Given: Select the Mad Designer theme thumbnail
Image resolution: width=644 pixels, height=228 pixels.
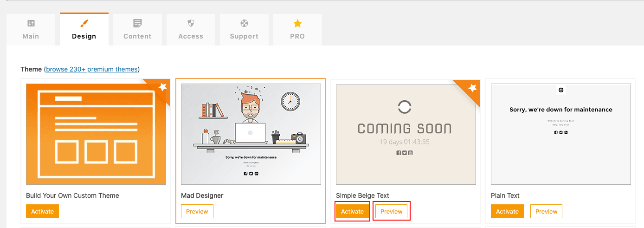Looking at the screenshot, I should (251, 134).
